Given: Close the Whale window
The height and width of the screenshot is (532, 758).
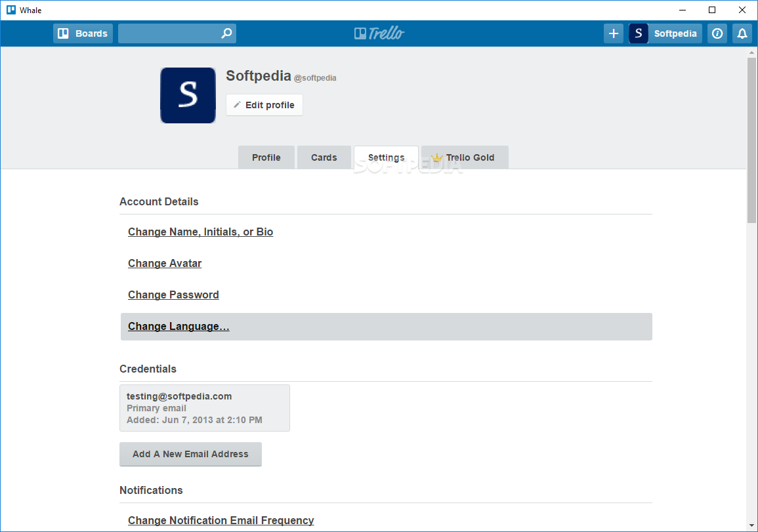Looking at the screenshot, I should (742, 10).
